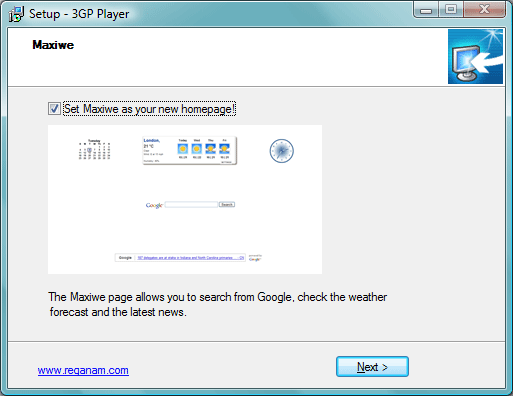The height and width of the screenshot is (396, 513).
Task: Close the Setup - 3GP Player window
Action: tap(484, 9)
